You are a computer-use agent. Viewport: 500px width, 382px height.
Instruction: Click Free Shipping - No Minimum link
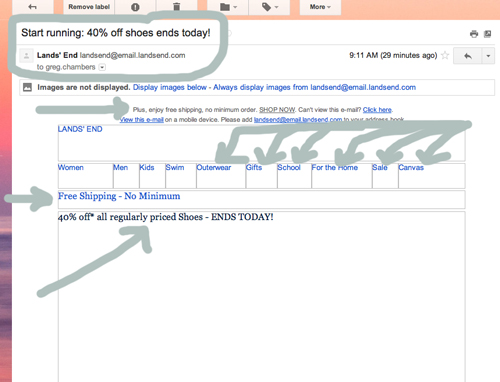click(x=119, y=196)
